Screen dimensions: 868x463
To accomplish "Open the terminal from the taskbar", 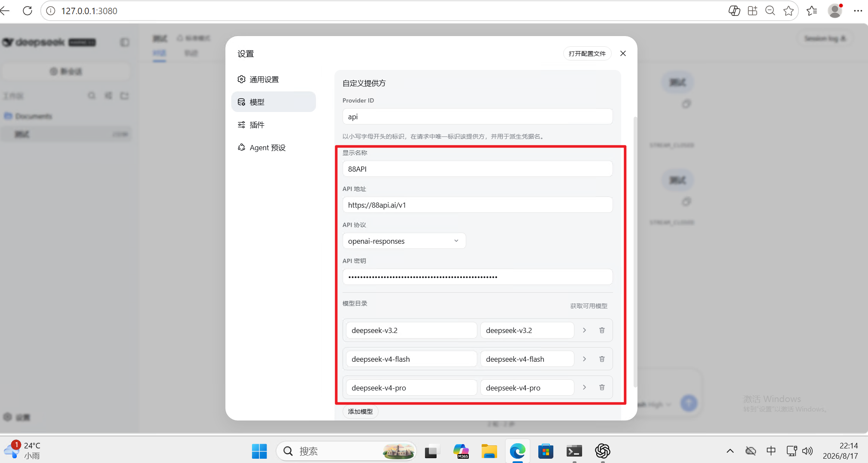I will 574,451.
